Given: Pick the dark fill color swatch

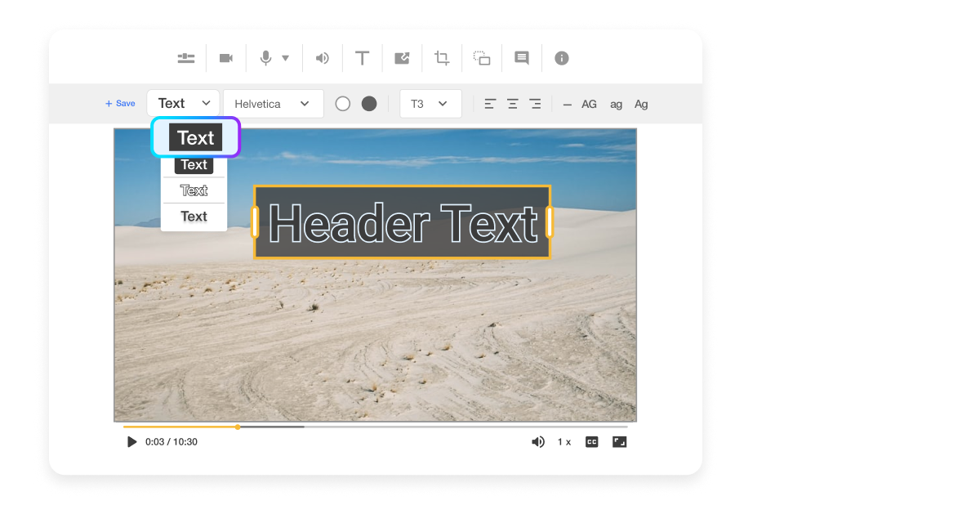Looking at the screenshot, I should pyautogui.click(x=368, y=104).
